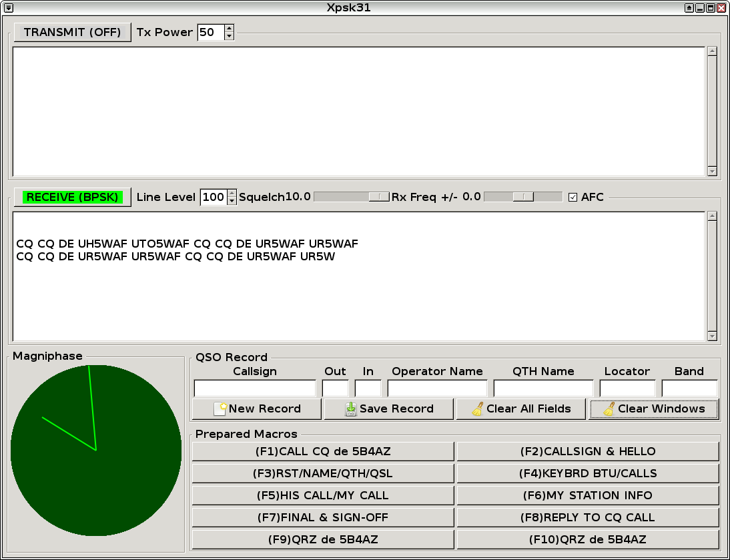Increase Tx Power with up arrow

pyautogui.click(x=229, y=28)
